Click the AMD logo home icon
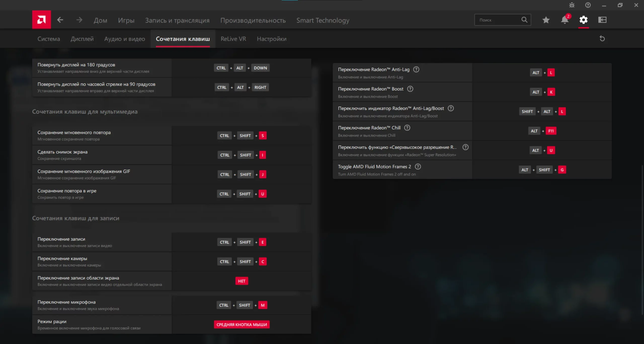This screenshot has height=344, width=644. coord(42,20)
